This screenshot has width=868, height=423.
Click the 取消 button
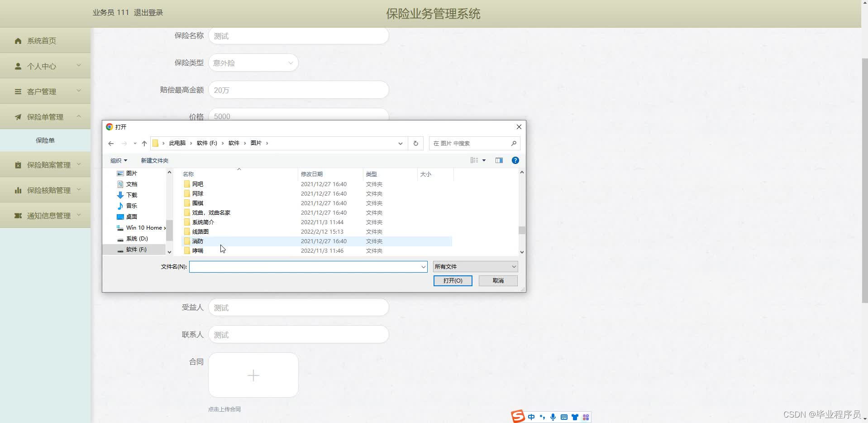pyautogui.click(x=498, y=281)
